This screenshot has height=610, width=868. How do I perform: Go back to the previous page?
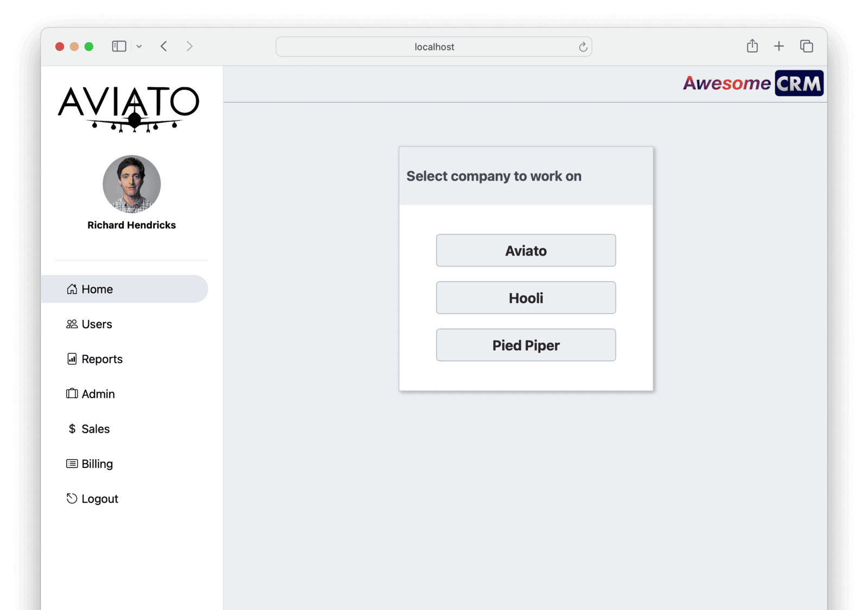[x=164, y=46]
